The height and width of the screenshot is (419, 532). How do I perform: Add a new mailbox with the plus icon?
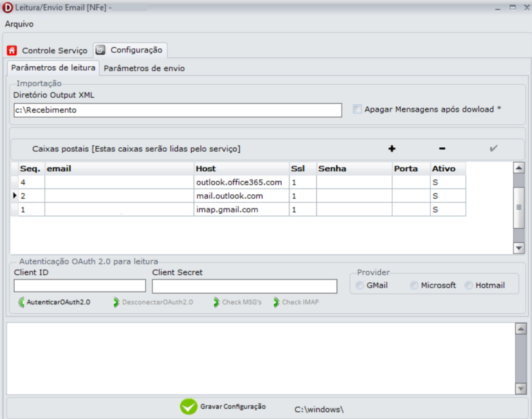(392, 149)
